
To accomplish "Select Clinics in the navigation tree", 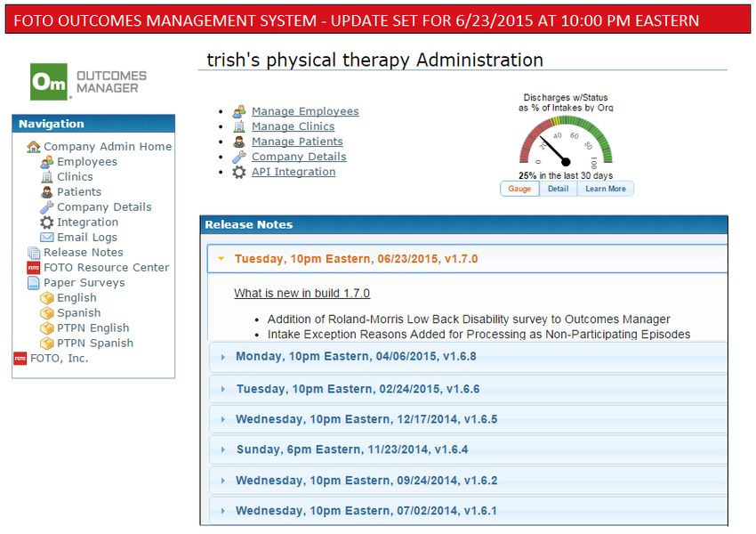I will (x=75, y=177).
